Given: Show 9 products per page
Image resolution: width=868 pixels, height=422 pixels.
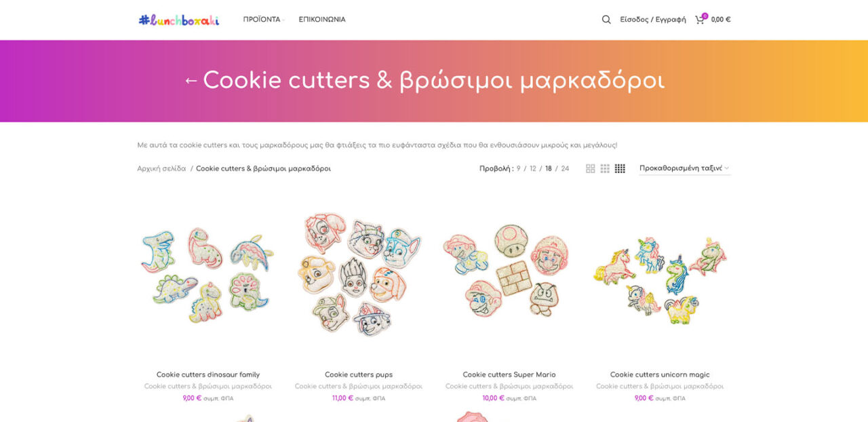Looking at the screenshot, I should 519,168.
